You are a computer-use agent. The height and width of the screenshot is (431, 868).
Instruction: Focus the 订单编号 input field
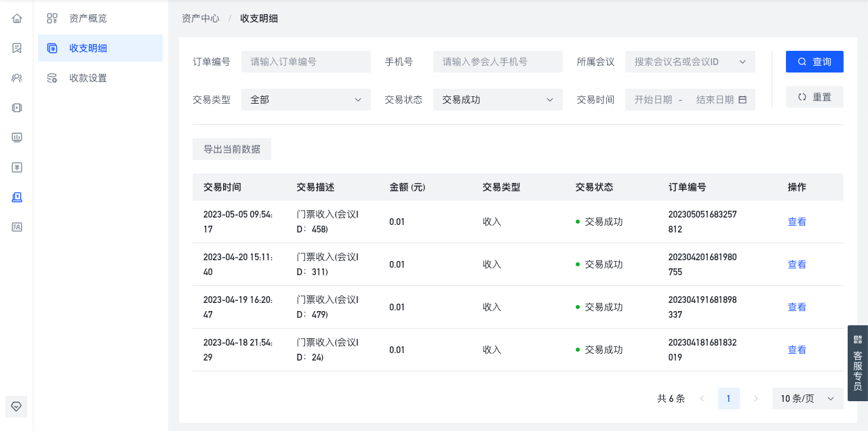(x=306, y=62)
